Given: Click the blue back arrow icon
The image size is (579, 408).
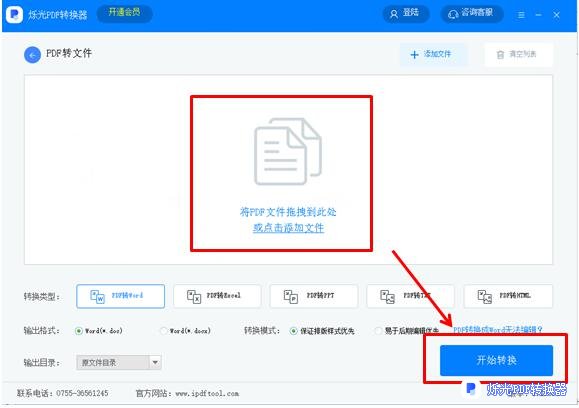Looking at the screenshot, I should click(x=32, y=55).
